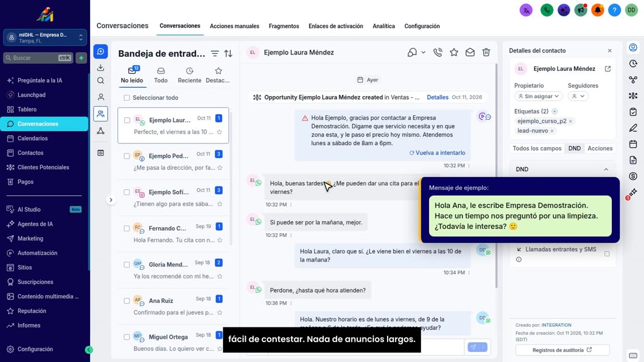Close the Detalles del contacto panel
The image size is (644, 362).
click(609, 50)
